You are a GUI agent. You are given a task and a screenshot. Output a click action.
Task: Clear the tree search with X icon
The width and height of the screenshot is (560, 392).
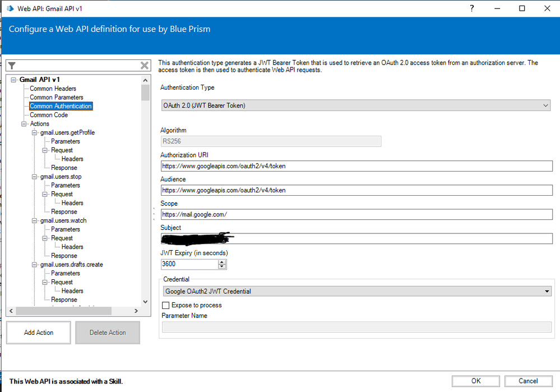(x=145, y=66)
